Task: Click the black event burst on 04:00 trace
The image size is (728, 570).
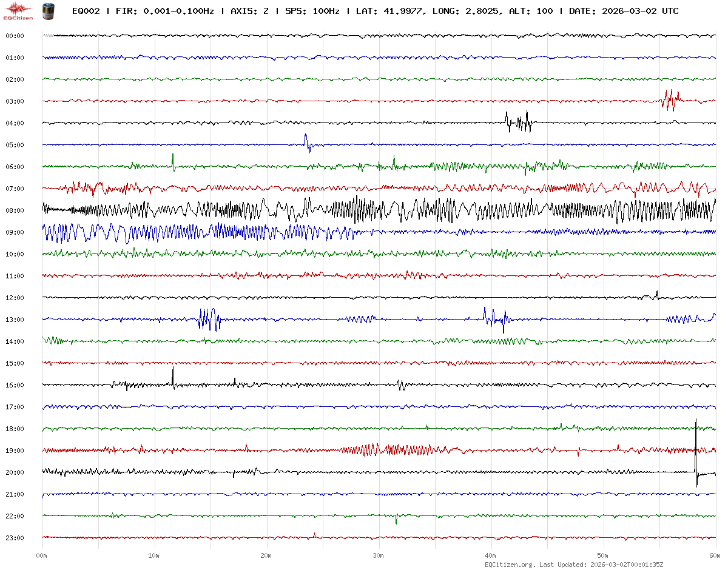Action: tap(519, 122)
